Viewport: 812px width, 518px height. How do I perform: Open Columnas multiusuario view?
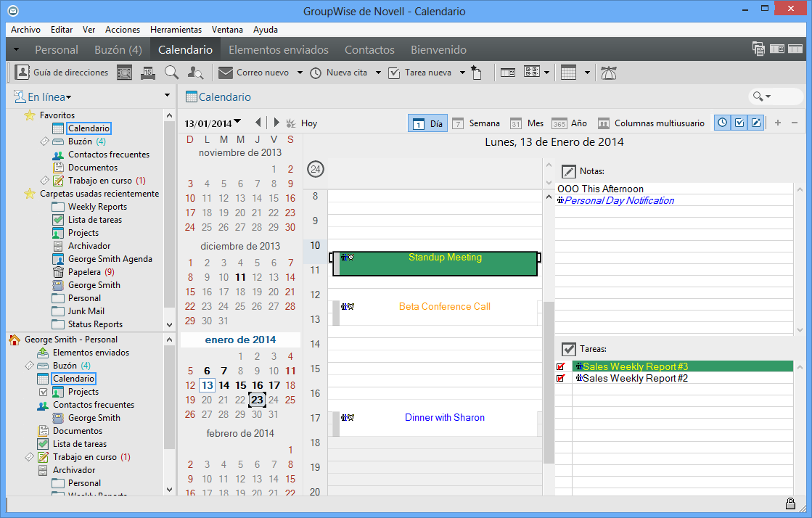click(x=651, y=123)
